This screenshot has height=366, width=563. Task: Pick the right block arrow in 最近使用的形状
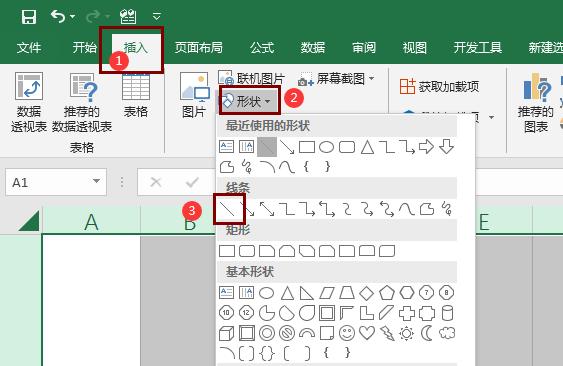(427, 147)
